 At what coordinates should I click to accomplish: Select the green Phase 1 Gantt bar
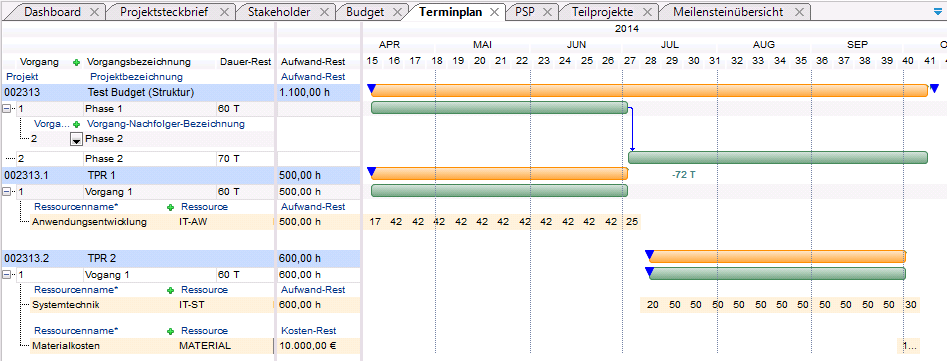(x=499, y=107)
